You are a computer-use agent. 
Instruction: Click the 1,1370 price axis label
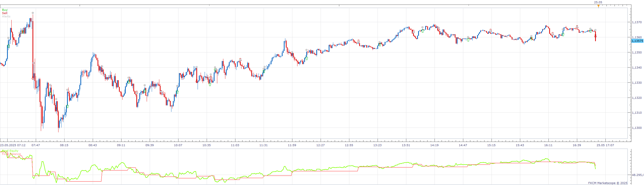click(637, 22)
